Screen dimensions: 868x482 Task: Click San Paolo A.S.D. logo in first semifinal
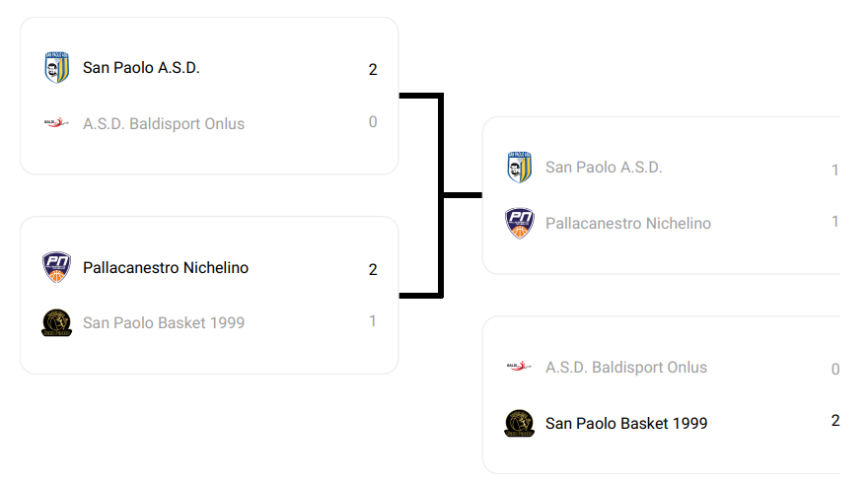coord(56,67)
